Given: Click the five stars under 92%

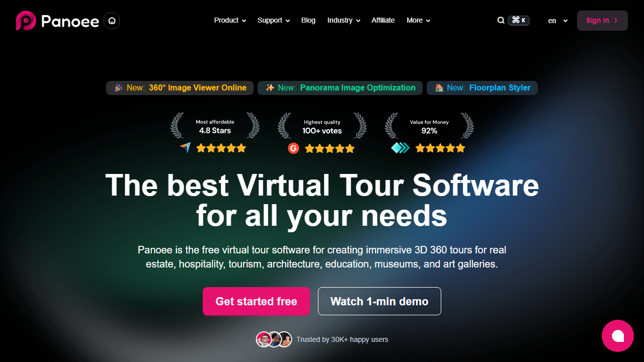Looking at the screenshot, I should [x=440, y=148].
